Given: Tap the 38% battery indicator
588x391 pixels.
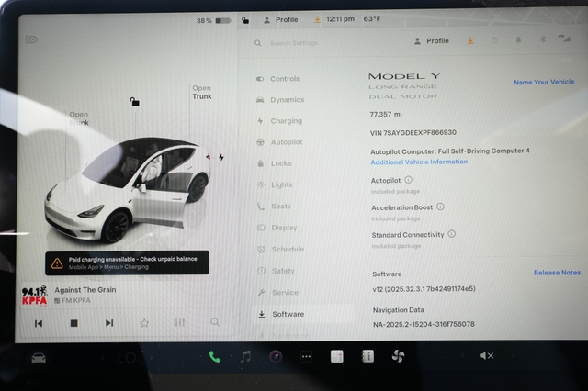Looking at the screenshot, I should [214, 20].
